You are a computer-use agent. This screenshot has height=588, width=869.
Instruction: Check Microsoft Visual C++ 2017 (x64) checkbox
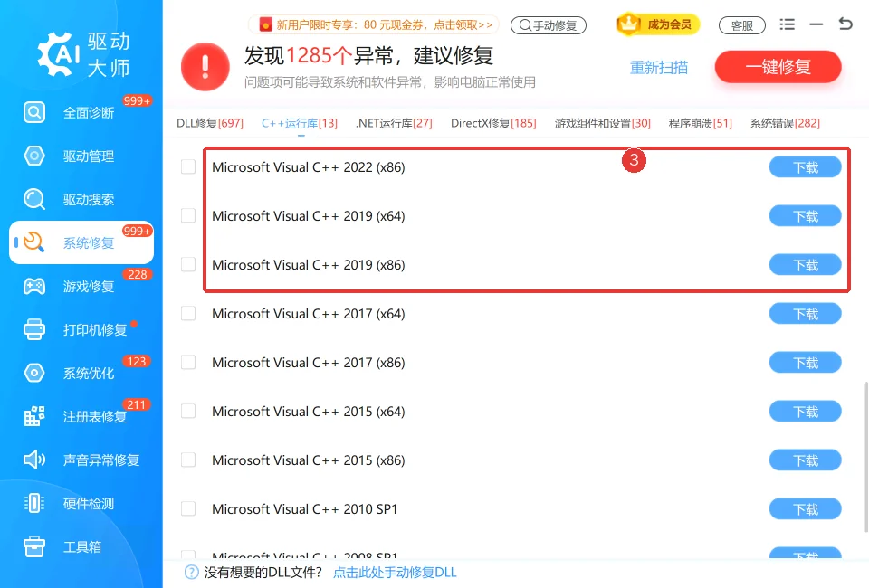click(x=188, y=313)
